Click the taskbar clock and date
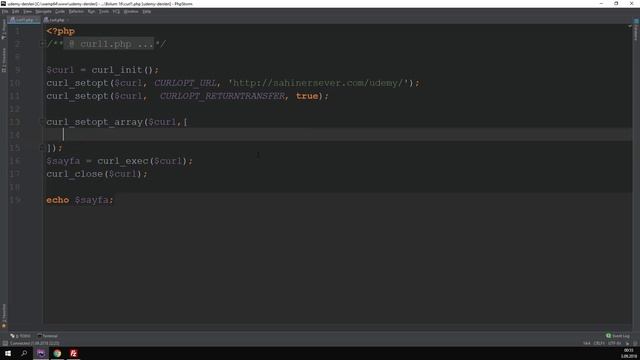The width and height of the screenshot is (640, 360). click(629, 353)
